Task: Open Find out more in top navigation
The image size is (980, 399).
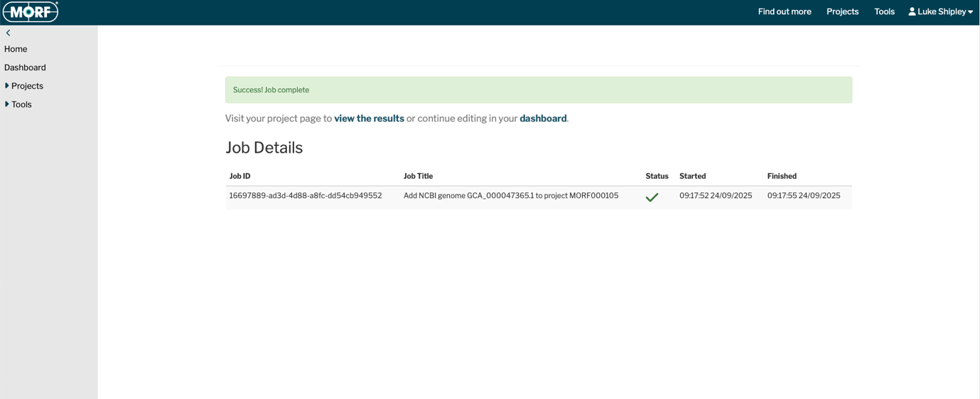Action: pyautogui.click(x=785, y=11)
